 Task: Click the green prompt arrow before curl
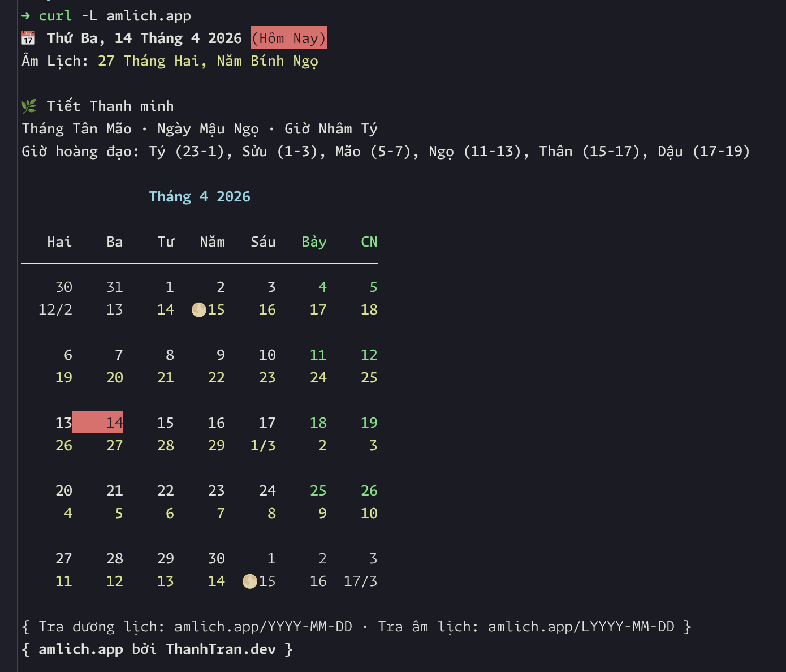pos(25,16)
